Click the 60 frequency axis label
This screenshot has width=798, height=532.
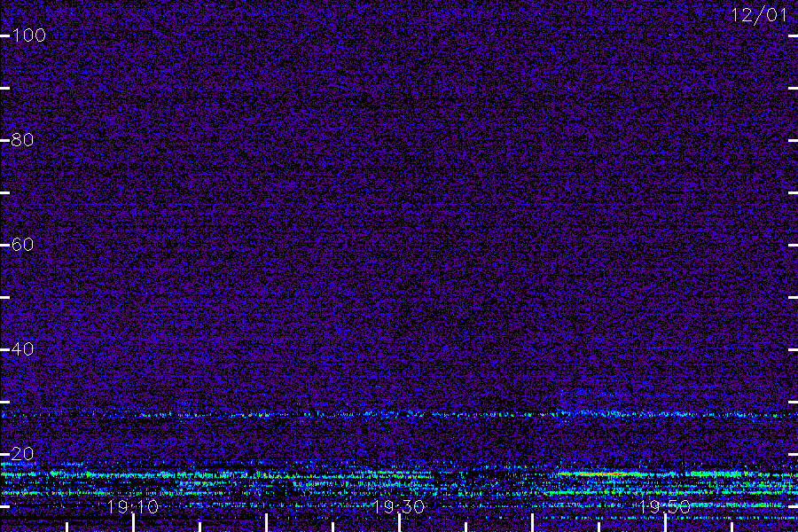coord(22,245)
